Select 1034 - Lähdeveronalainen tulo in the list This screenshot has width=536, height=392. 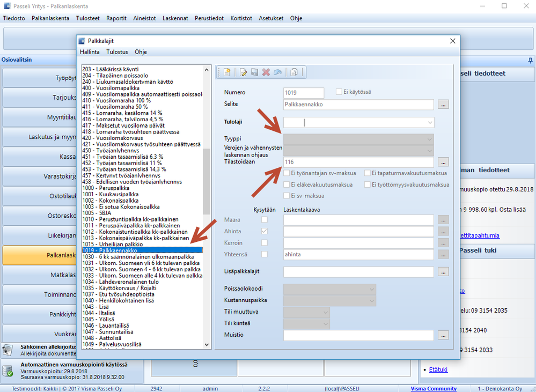click(x=142, y=282)
